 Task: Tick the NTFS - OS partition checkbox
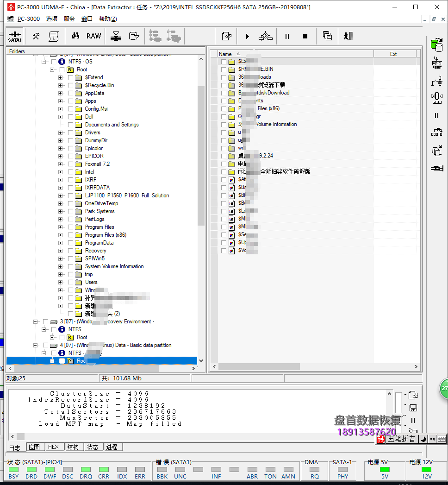point(54,62)
